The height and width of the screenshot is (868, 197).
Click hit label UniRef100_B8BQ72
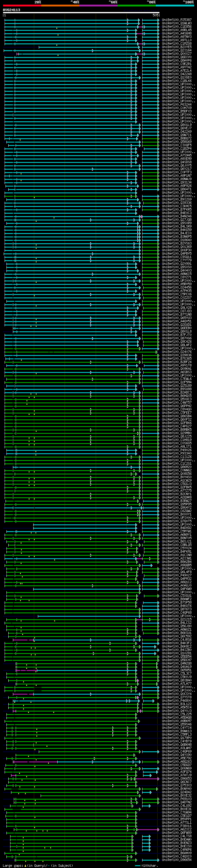[177, 139]
